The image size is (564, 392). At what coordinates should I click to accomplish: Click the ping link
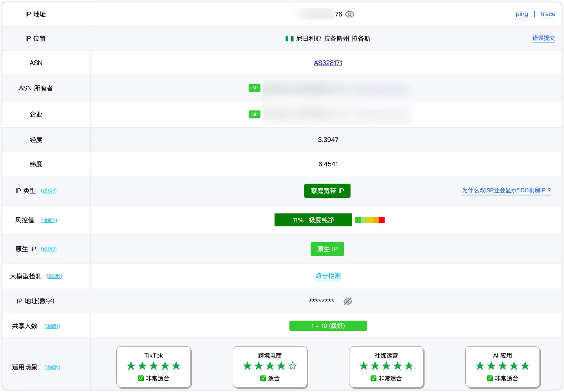[522, 14]
